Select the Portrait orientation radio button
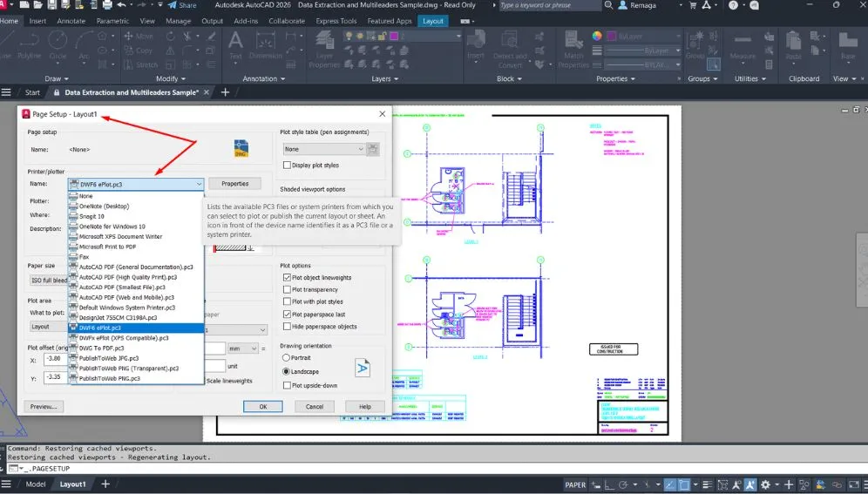The height and width of the screenshot is (494, 868). click(287, 357)
